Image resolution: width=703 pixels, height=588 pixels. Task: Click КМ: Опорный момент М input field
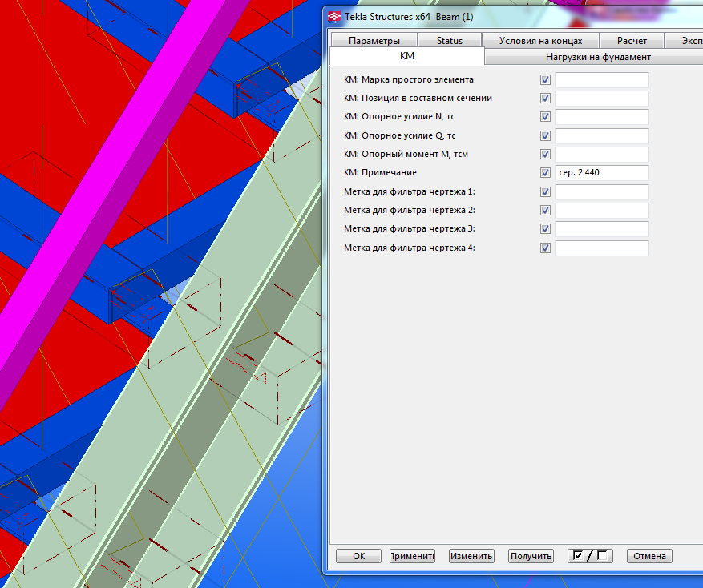[601, 155]
